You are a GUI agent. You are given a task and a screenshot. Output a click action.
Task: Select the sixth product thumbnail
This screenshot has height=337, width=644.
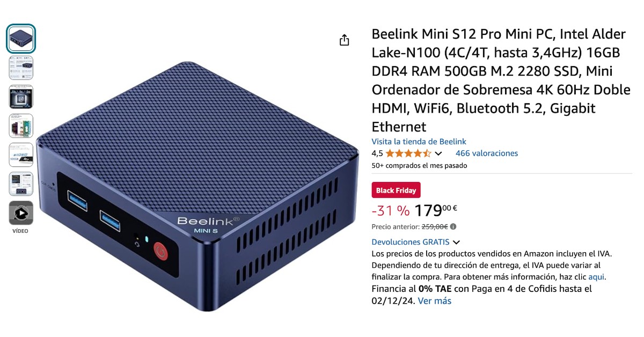pos(21,184)
